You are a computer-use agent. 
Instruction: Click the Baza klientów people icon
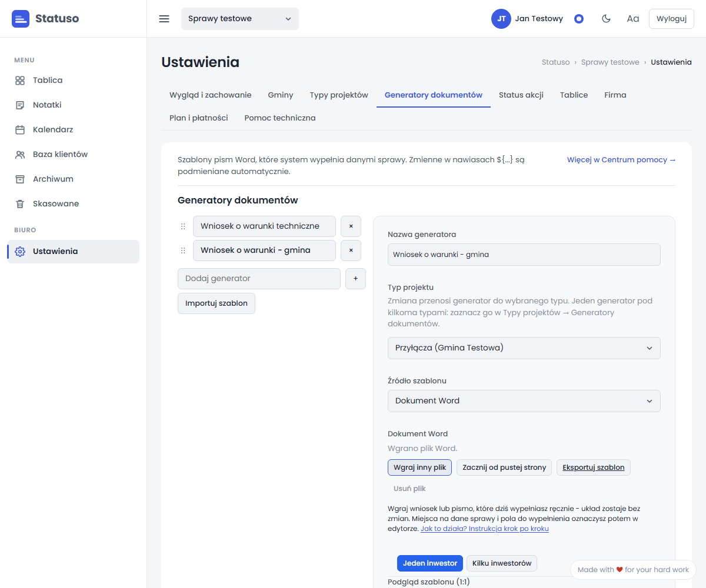point(20,155)
